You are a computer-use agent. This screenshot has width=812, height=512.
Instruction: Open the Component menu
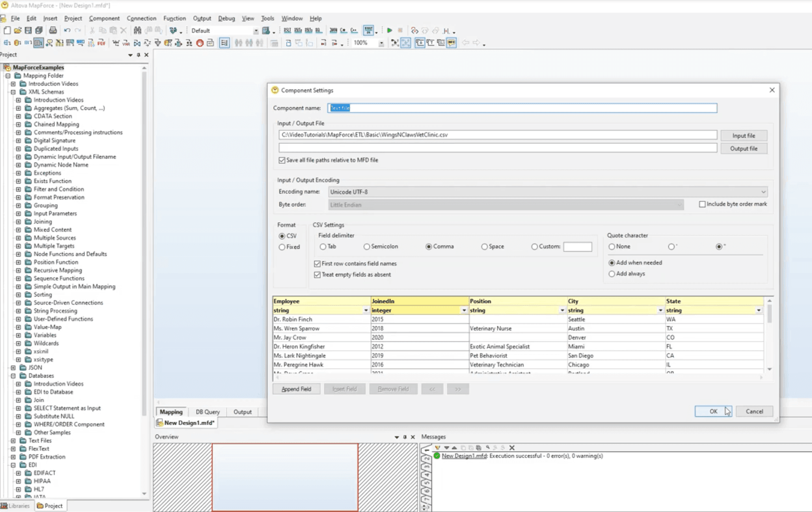coord(104,18)
